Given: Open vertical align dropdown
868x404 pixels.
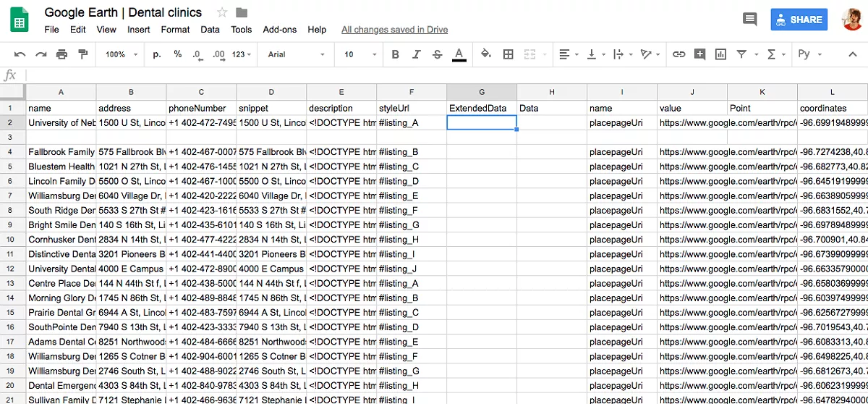Looking at the screenshot, I should pos(595,54).
